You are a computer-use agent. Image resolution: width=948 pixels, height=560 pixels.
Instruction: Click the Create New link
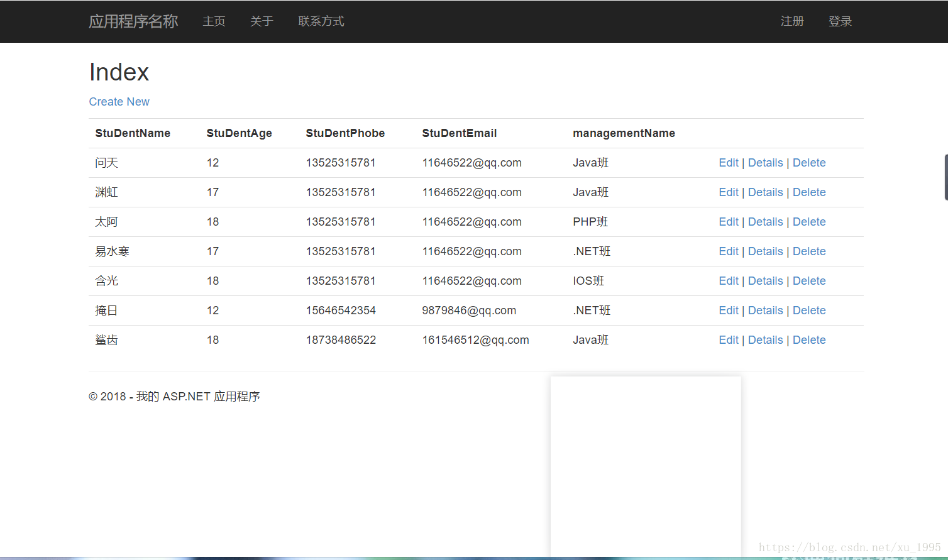click(119, 102)
